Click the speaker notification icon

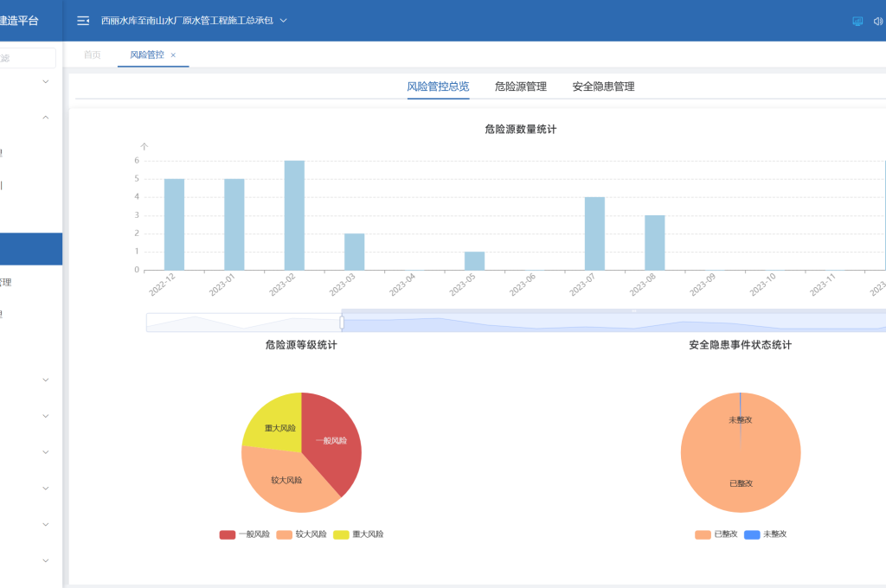pos(878,21)
